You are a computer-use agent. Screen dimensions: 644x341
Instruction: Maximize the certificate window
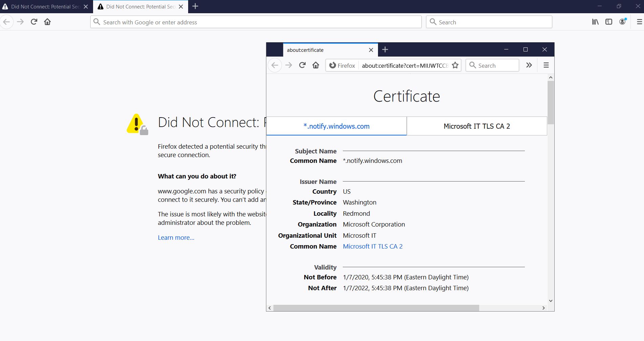click(x=526, y=49)
